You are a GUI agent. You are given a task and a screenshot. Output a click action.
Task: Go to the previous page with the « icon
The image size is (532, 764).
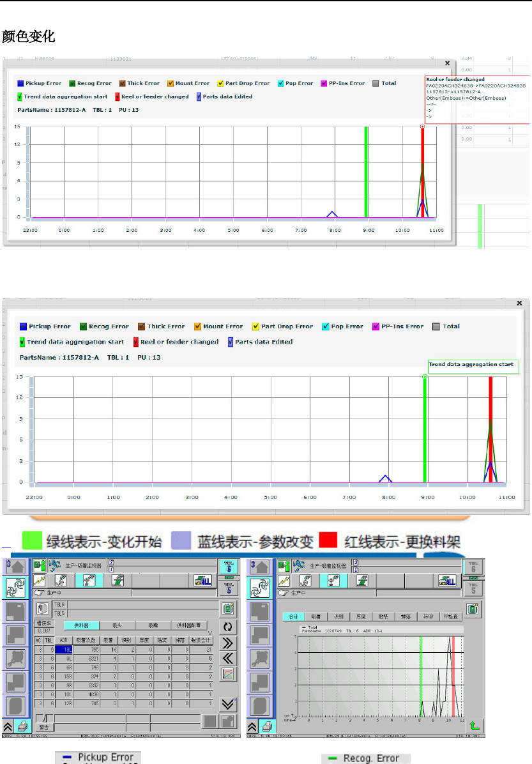[x=228, y=659]
